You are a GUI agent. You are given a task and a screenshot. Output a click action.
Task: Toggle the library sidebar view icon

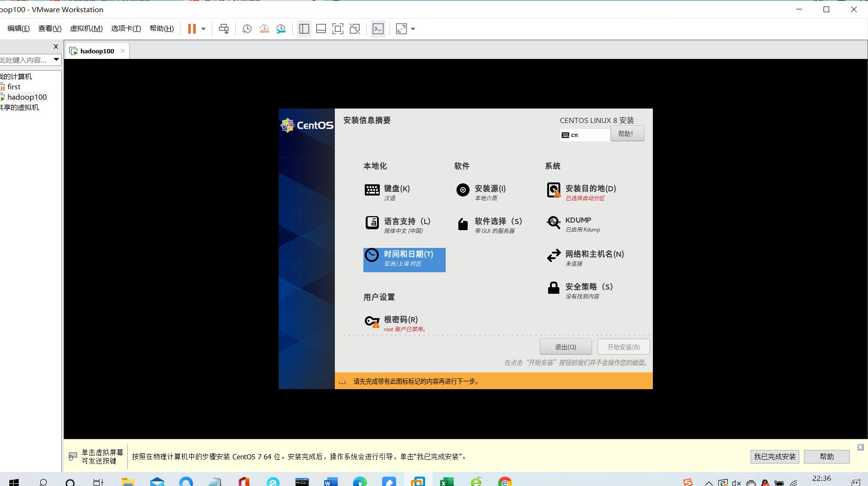[x=304, y=29]
